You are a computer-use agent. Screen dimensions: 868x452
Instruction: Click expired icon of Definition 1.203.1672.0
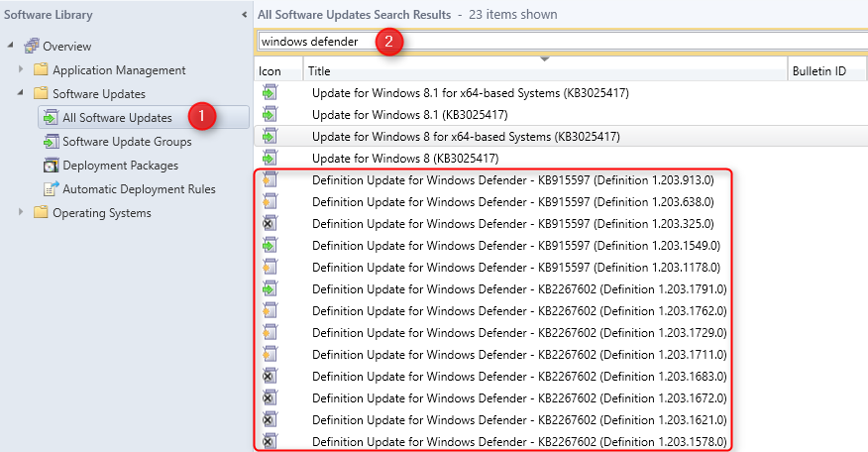(x=270, y=397)
